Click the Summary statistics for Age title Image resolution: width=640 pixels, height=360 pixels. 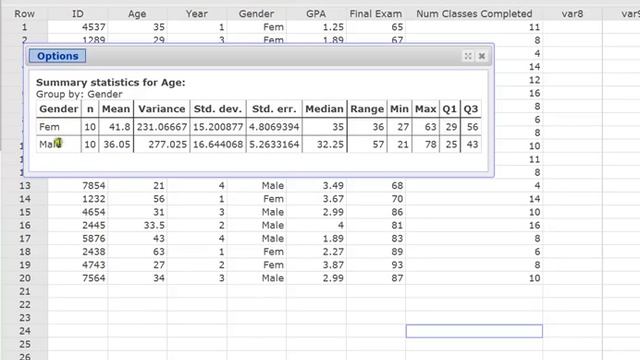point(111,82)
